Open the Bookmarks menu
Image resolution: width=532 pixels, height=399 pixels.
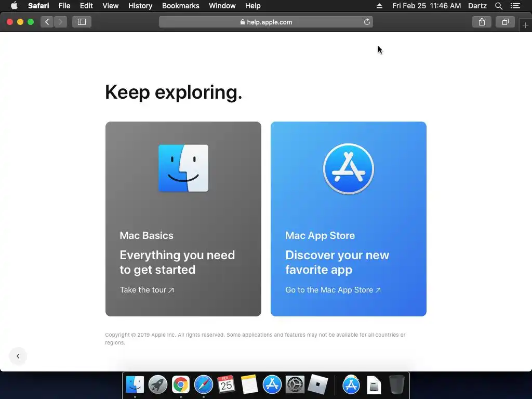[x=180, y=6]
